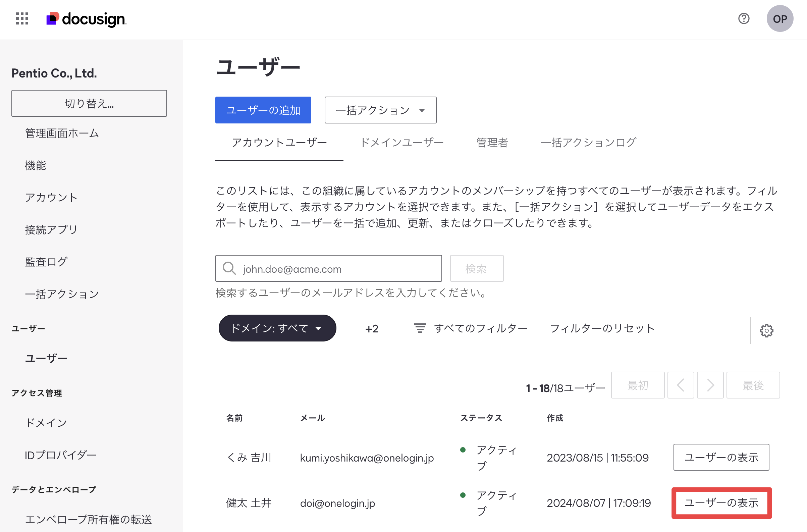View user doi@onelogin.jp with ユーザーの表示

[x=721, y=502]
